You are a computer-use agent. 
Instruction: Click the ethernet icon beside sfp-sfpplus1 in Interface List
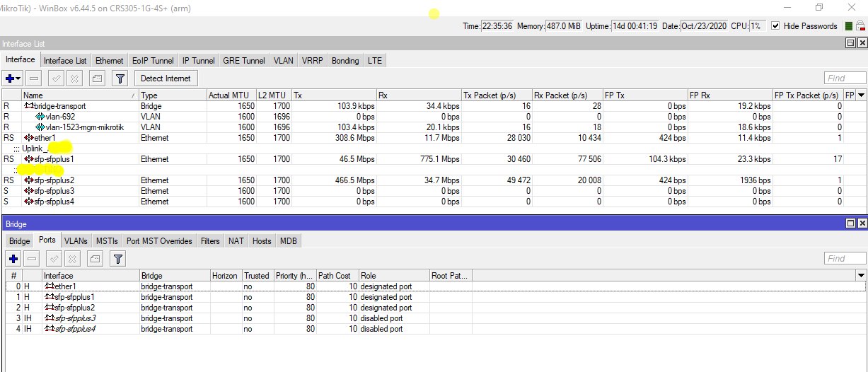point(29,159)
